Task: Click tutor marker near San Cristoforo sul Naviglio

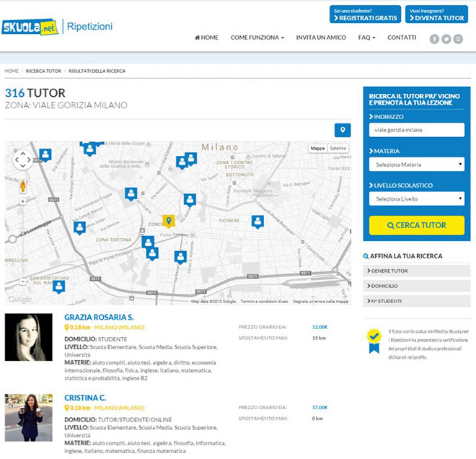Action: point(58,287)
